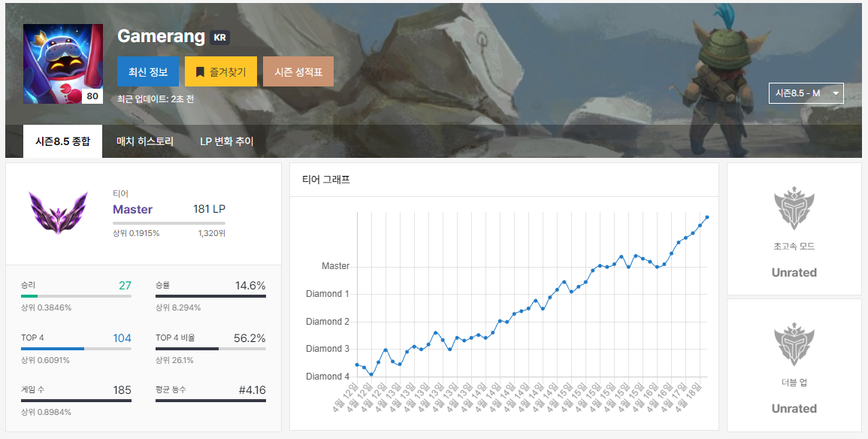Click the level 80 badge on avatar

point(92,96)
